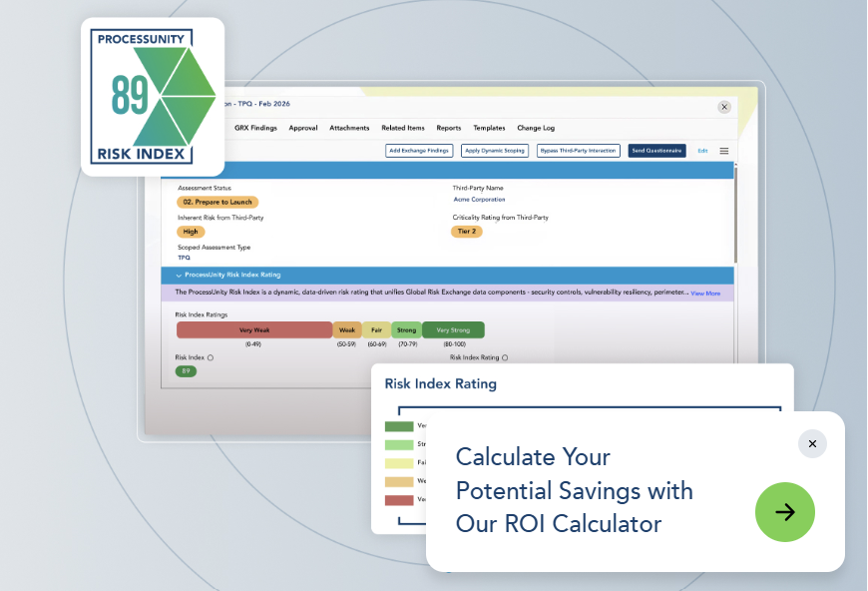The image size is (868, 591).
Task: Click the green 89 Risk Index value
Action: pos(186,371)
